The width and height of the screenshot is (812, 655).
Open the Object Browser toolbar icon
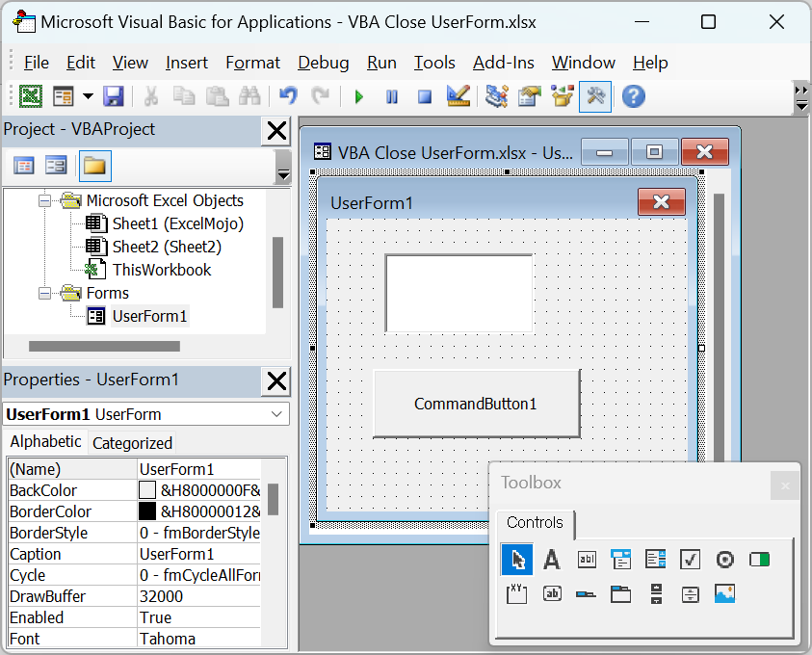click(563, 96)
